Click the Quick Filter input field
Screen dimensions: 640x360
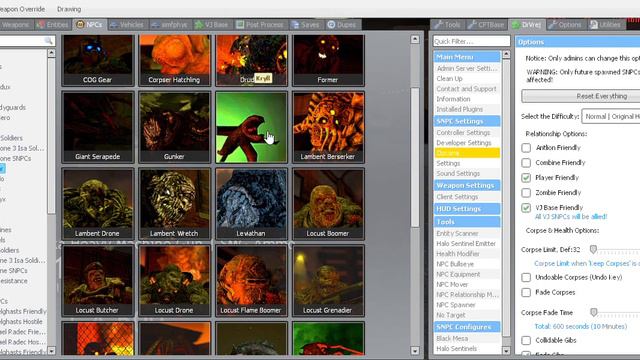tap(471, 41)
